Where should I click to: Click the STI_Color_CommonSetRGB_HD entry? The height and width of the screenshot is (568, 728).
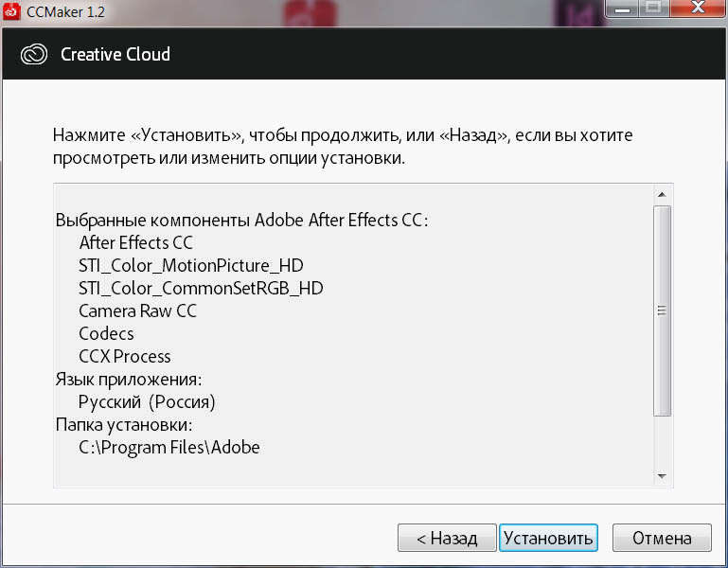pos(202,288)
